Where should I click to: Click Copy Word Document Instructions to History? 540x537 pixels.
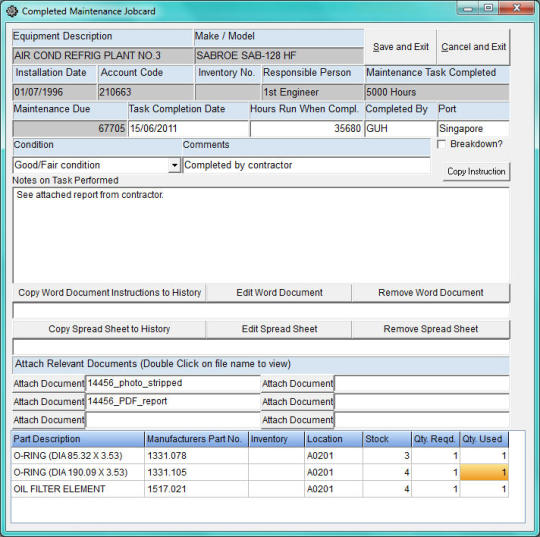click(110, 293)
